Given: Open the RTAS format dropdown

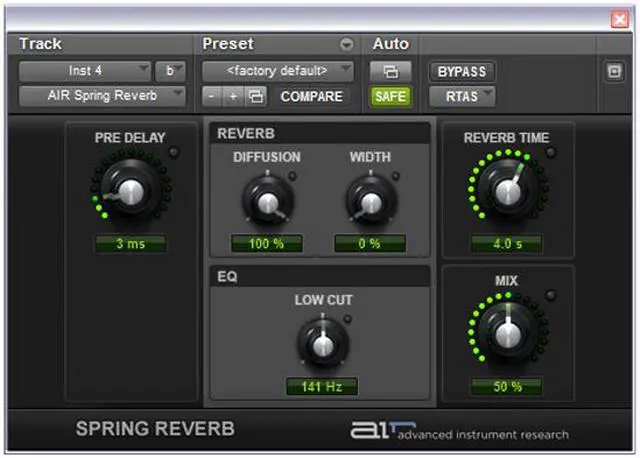Looking at the screenshot, I should 462,96.
